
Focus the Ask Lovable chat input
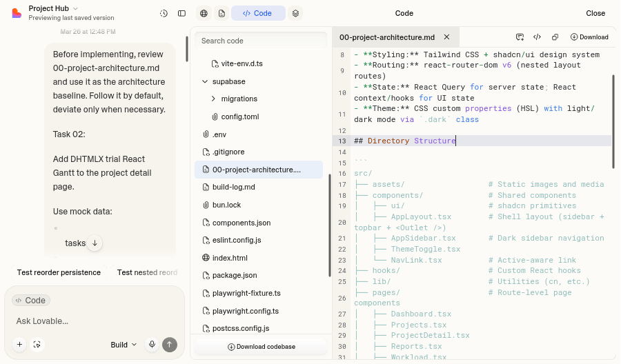(95, 321)
